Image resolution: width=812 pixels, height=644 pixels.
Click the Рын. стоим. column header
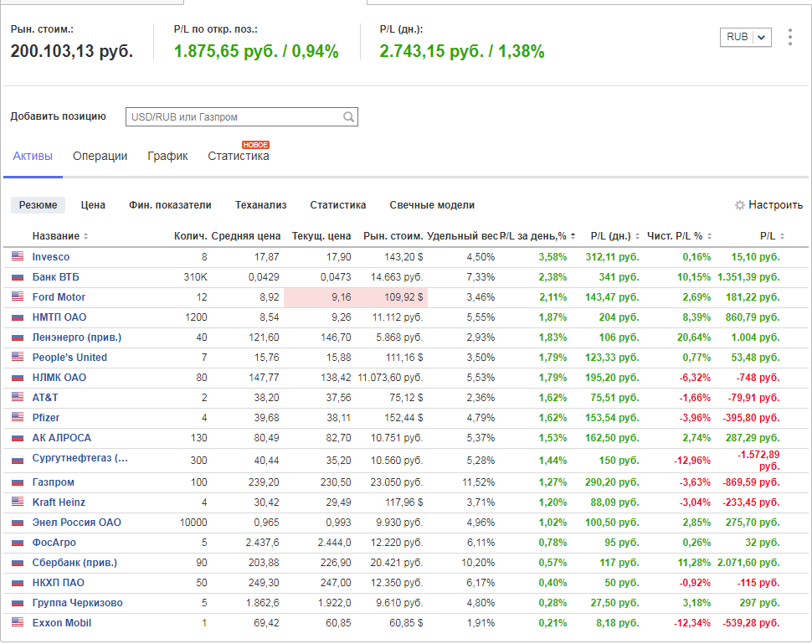393,236
